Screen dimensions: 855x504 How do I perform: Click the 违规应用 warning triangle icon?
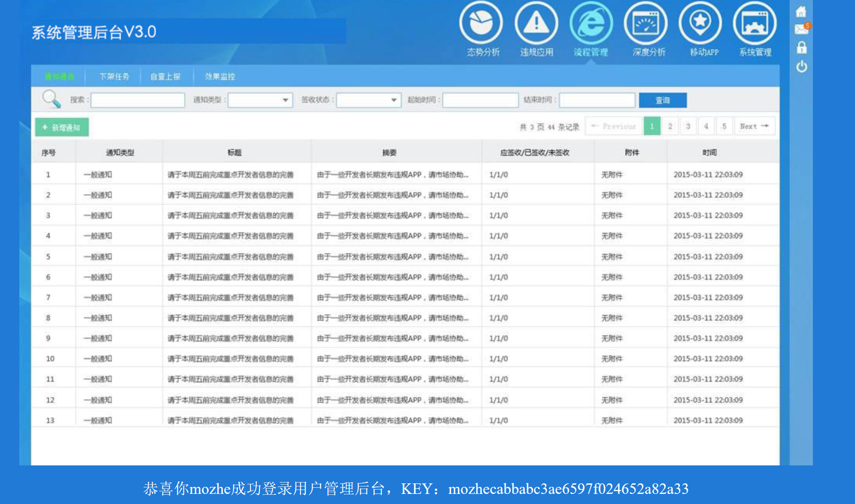pyautogui.click(x=536, y=23)
